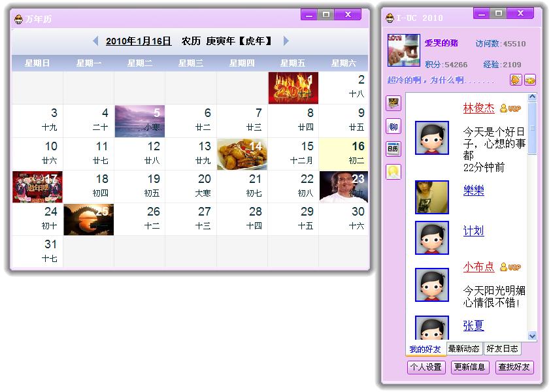
Task: Click scroll down arrow in friends list
Action: click(x=532, y=336)
